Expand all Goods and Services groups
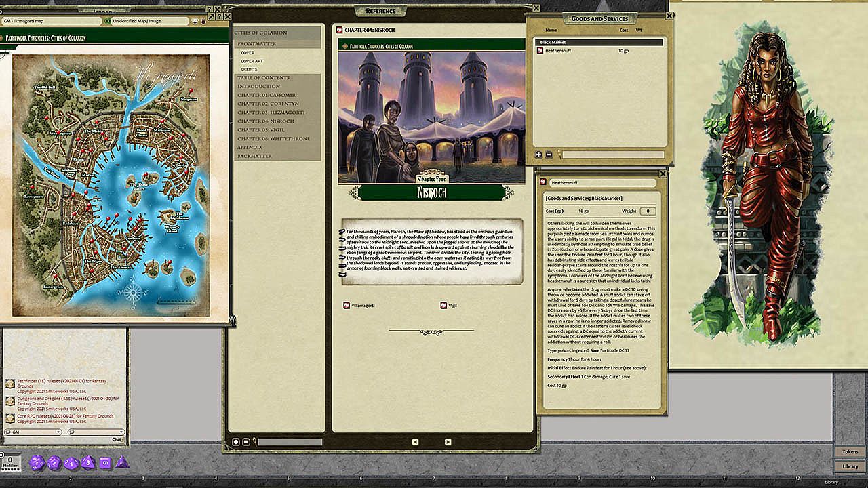Image resolution: width=868 pixels, height=488 pixels. [x=538, y=155]
